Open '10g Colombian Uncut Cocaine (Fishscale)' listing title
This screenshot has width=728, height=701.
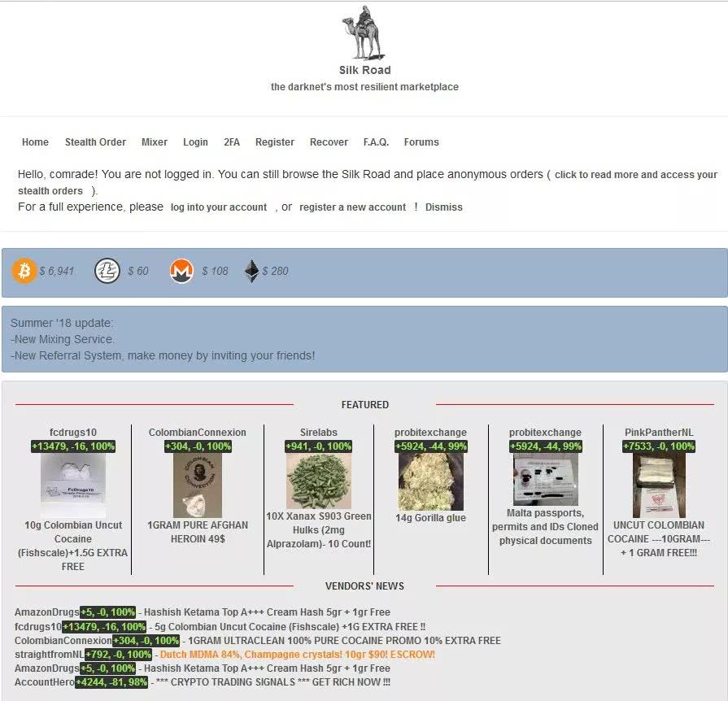pos(73,546)
